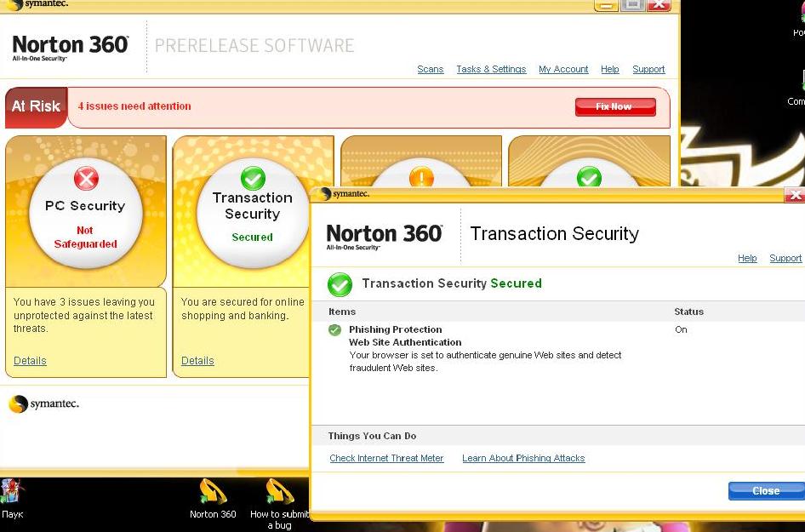Click the Norton 360 logo in main window

[71, 48]
